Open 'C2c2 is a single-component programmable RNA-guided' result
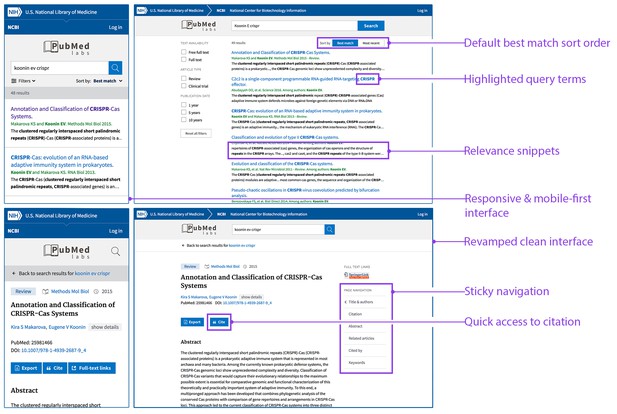The image size is (617, 414). coord(303,81)
